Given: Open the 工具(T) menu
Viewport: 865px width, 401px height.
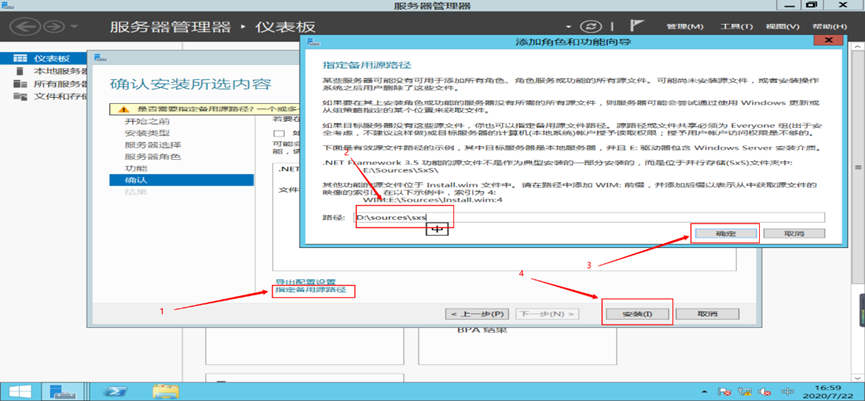Looking at the screenshot, I should [736, 26].
